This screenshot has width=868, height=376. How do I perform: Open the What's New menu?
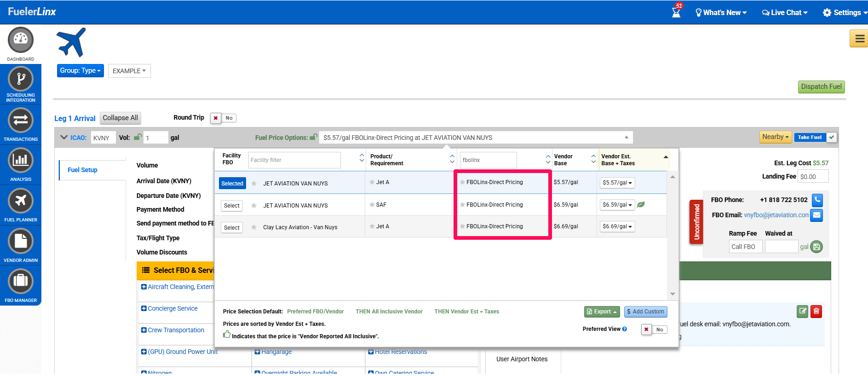tap(721, 12)
